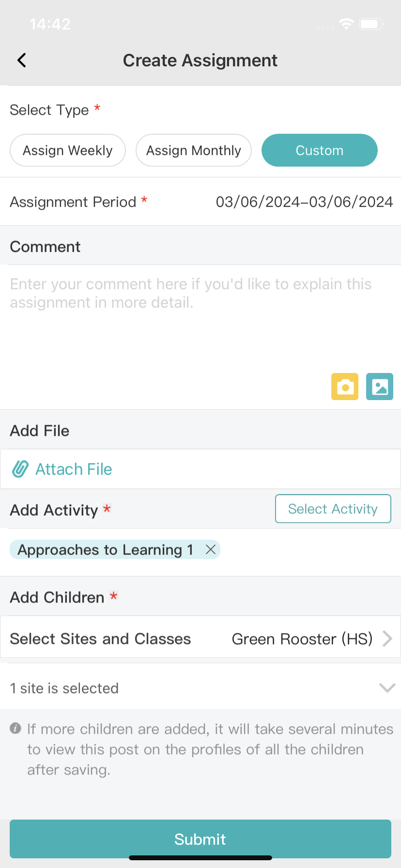Tap the info icon near note
This screenshot has height=868, width=401.
15,728
